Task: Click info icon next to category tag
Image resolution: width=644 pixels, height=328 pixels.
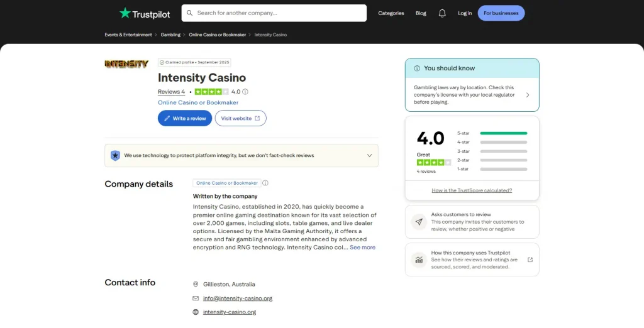Action: point(265,183)
